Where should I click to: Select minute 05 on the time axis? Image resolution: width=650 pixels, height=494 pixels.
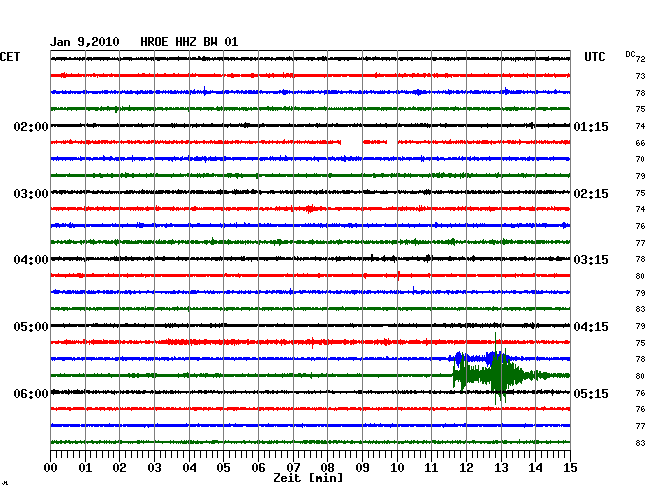point(223,468)
